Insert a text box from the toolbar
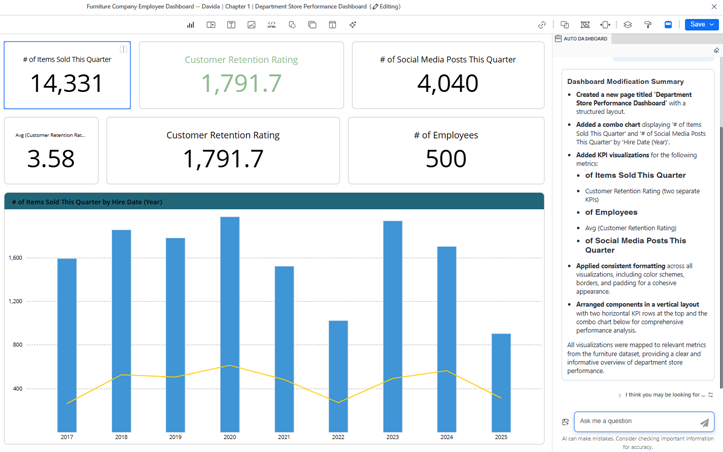The image size is (723, 452). click(x=231, y=25)
